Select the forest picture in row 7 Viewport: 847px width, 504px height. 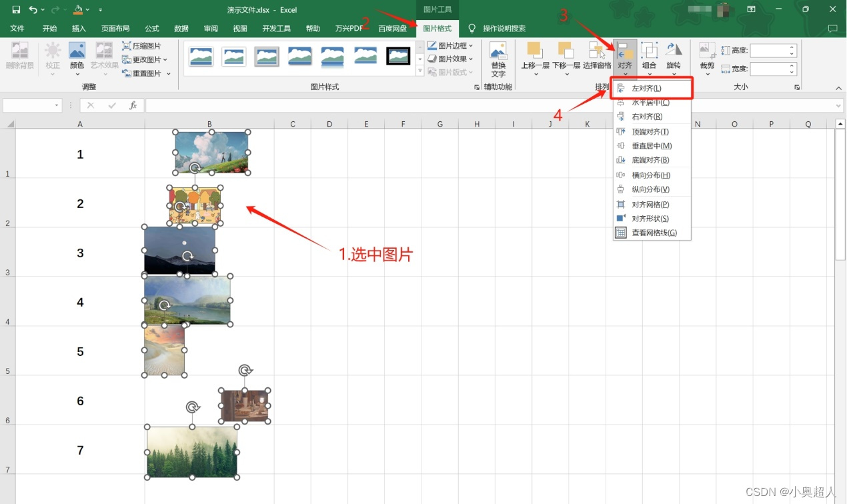click(192, 452)
